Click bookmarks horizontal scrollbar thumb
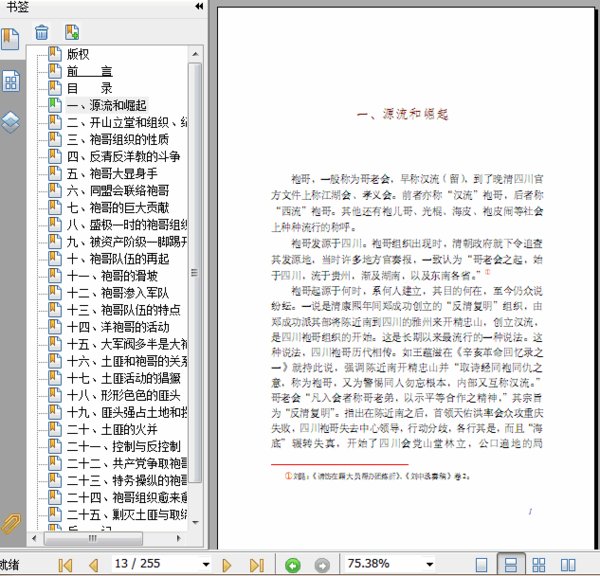The width and height of the screenshot is (600, 576). point(93,538)
